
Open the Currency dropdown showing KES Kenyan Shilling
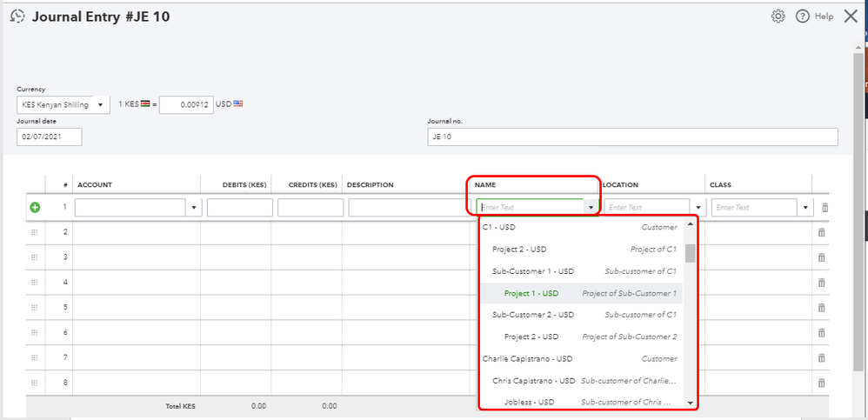(x=63, y=104)
